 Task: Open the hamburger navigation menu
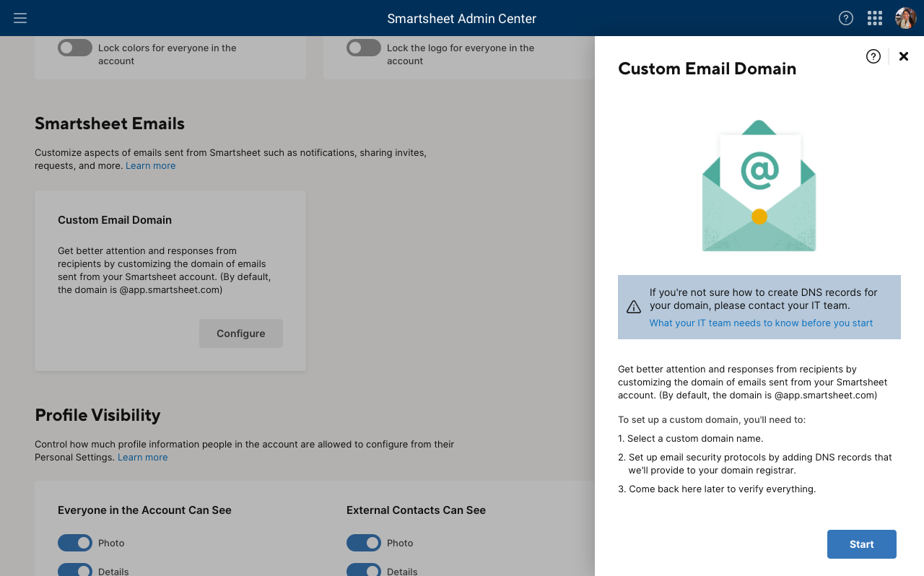(x=20, y=18)
